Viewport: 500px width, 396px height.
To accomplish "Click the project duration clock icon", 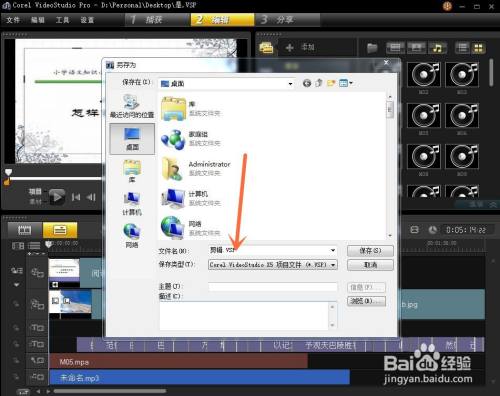I will tap(433, 230).
